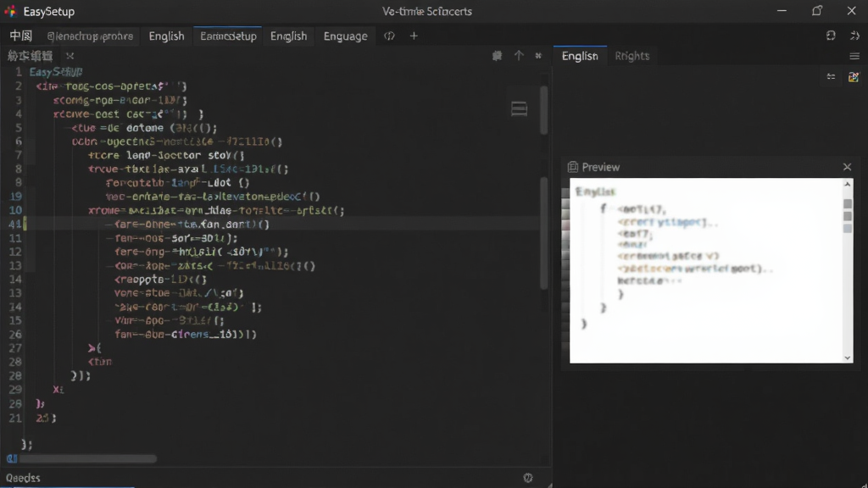Click code line starting 'fercutetb'
Image resolution: width=868 pixels, height=488 pixels.
pyautogui.click(x=178, y=183)
